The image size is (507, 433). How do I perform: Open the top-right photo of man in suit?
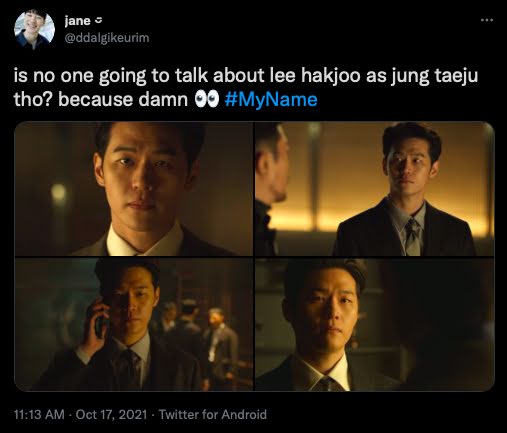click(375, 189)
